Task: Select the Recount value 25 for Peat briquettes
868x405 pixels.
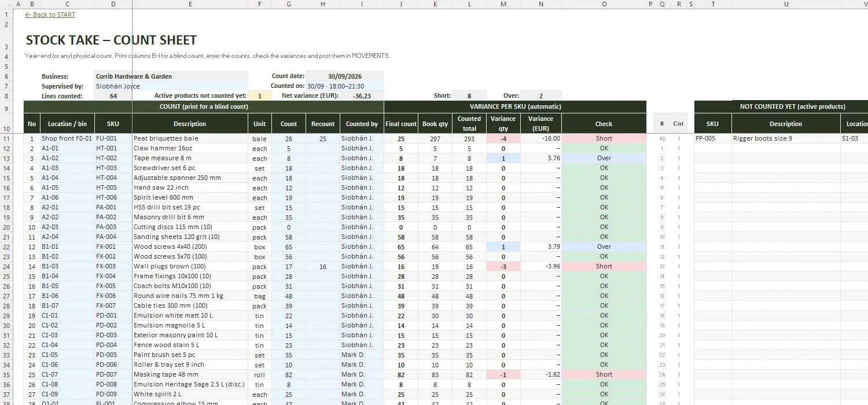Action: pos(323,139)
